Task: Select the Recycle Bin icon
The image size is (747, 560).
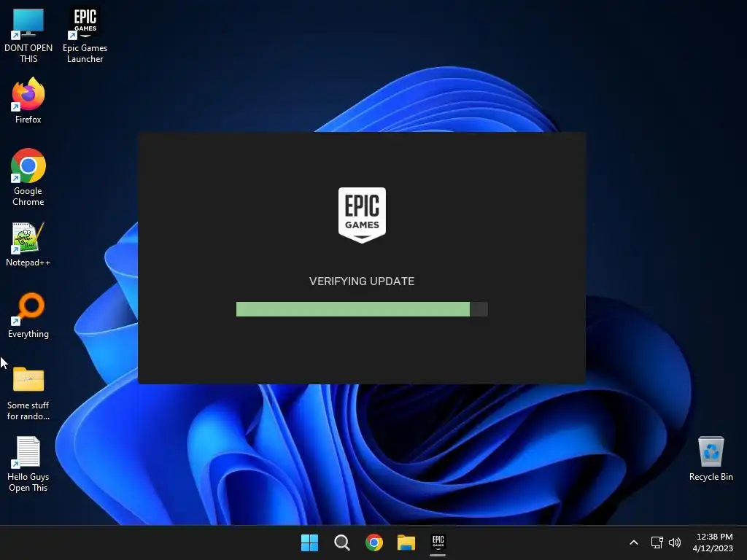Action: pos(711,459)
